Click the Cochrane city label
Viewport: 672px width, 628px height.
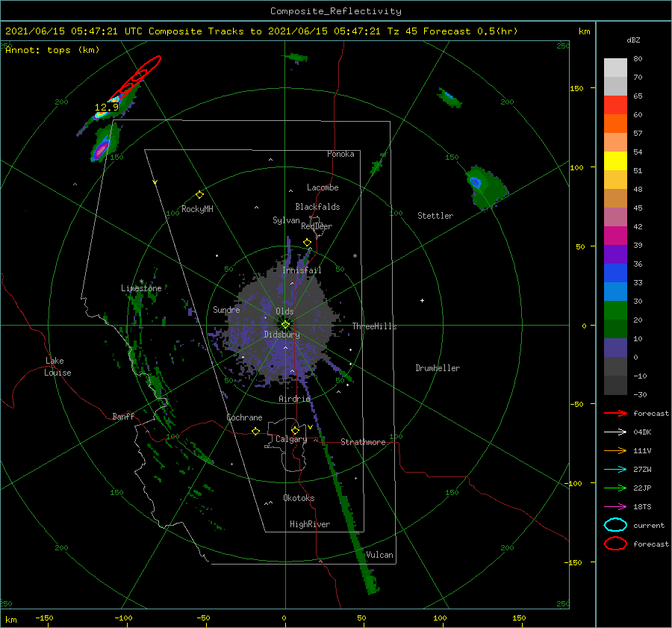[244, 417]
